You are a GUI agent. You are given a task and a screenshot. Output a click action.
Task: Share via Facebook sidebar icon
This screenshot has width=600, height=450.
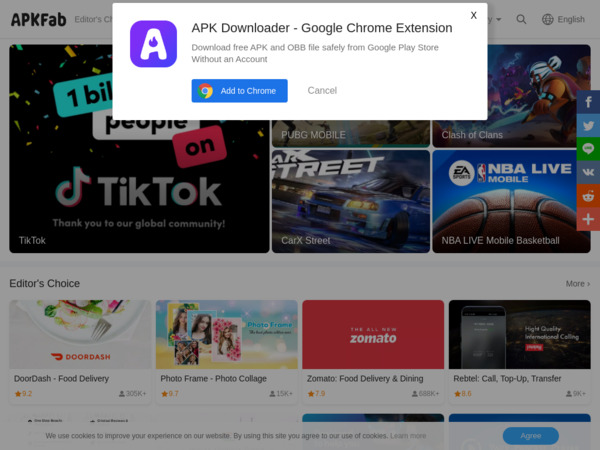click(x=588, y=102)
